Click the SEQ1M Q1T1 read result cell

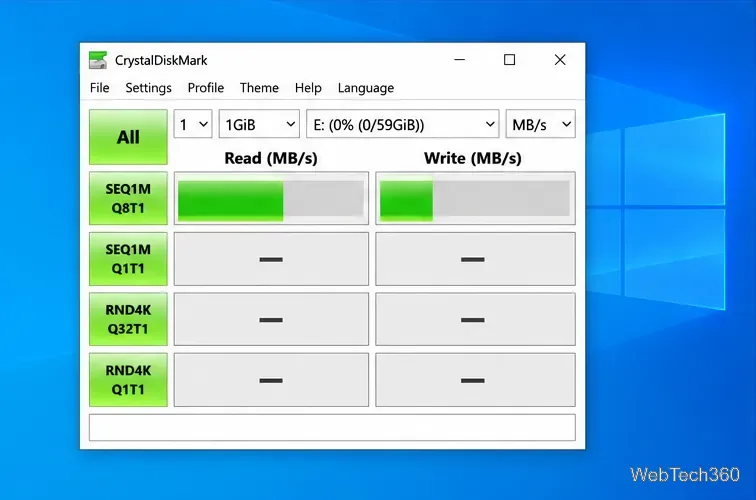[271, 259]
